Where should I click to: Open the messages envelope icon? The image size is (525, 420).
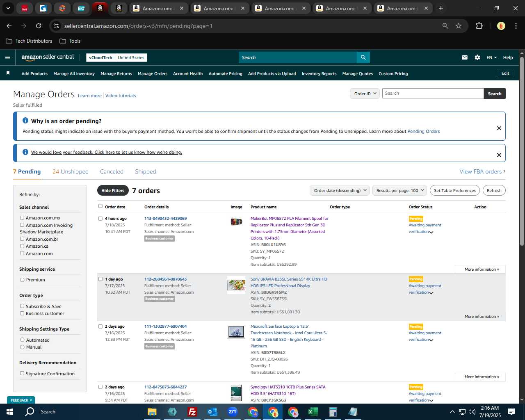click(x=465, y=57)
